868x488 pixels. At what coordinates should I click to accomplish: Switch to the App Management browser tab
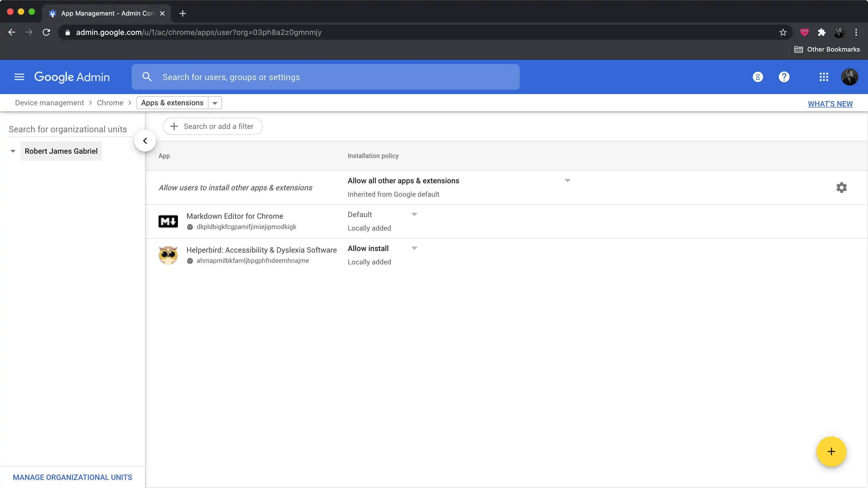(106, 13)
